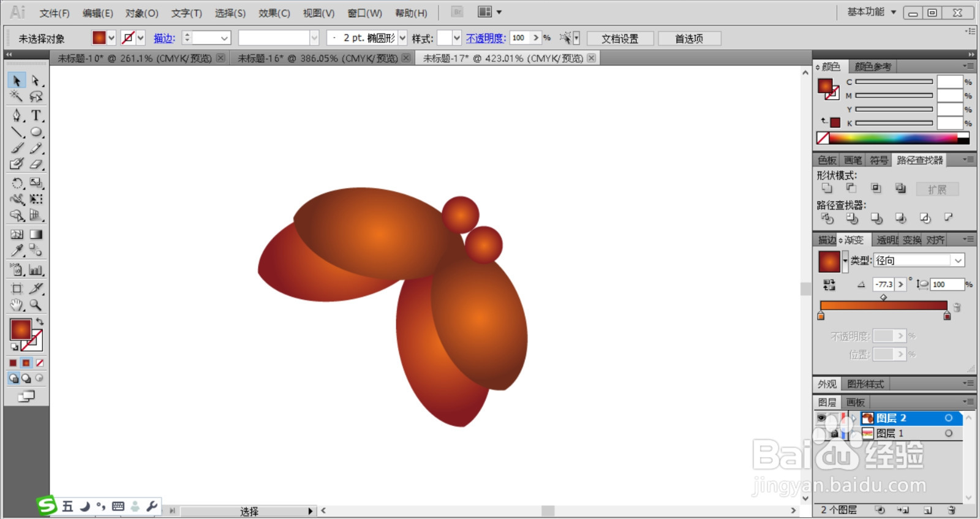Image resolution: width=980 pixels, height=519 pixels.
Task: Choose the Ellipse tool
Action: tap(36, 132)
